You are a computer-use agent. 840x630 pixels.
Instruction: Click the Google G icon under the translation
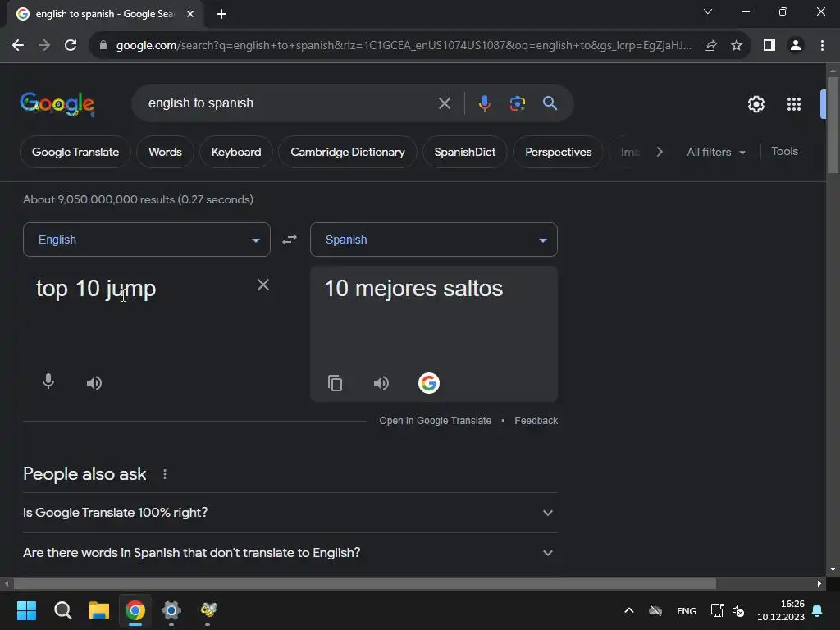pos(428,383)
